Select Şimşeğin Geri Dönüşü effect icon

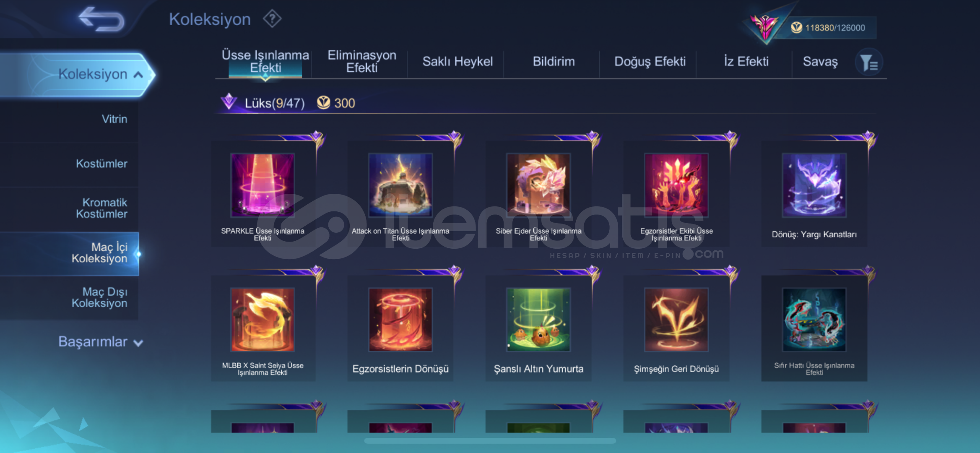coord(676,320)
